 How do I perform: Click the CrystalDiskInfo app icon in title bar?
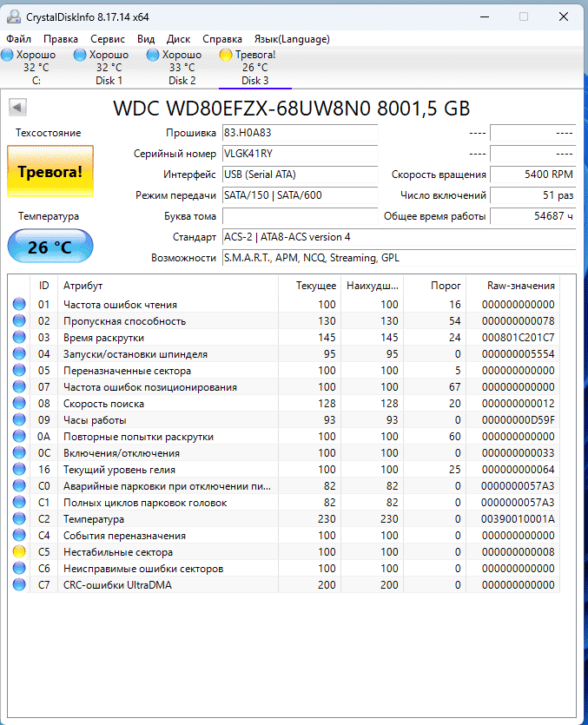[10, 16]
